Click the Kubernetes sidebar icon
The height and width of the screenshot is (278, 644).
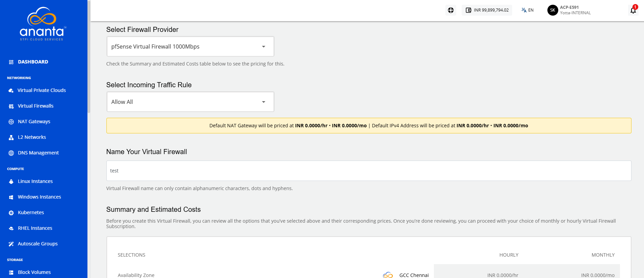coord(11,212)
